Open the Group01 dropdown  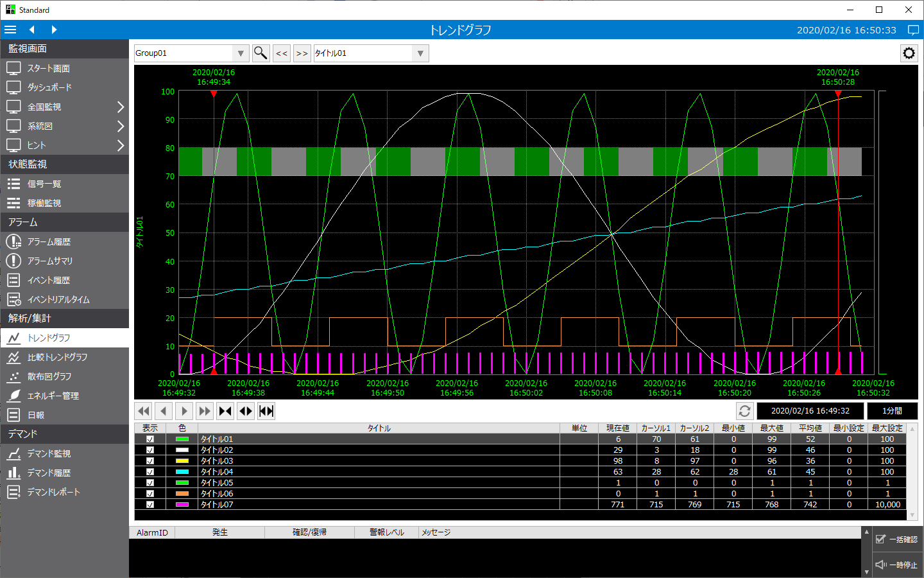(x=241, y=53)
